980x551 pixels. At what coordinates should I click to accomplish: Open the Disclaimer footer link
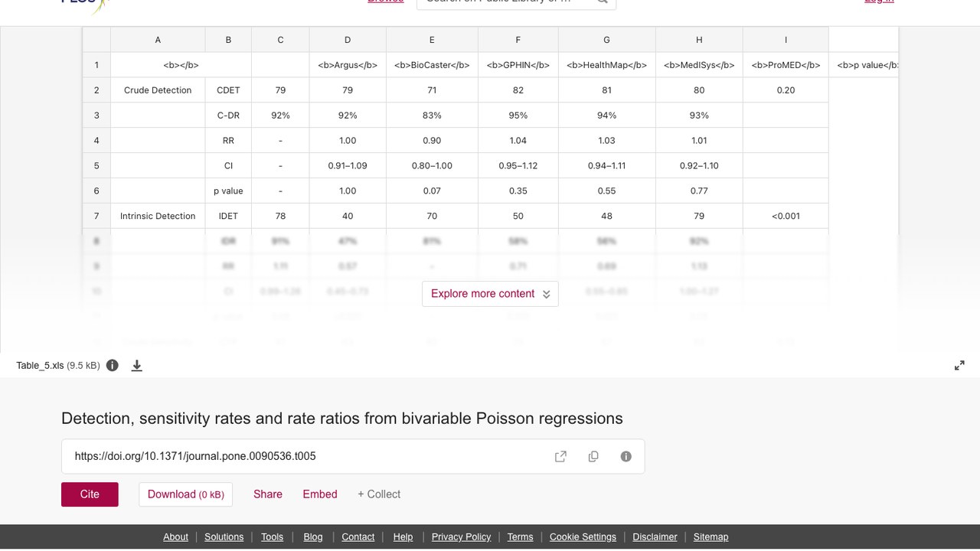click(x=655, y=537)
